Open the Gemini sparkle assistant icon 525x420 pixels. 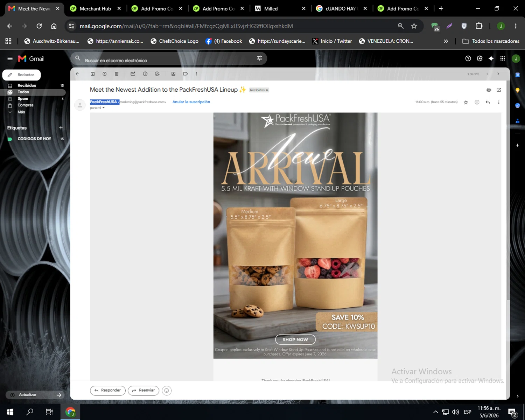click(x=491, y=58)
